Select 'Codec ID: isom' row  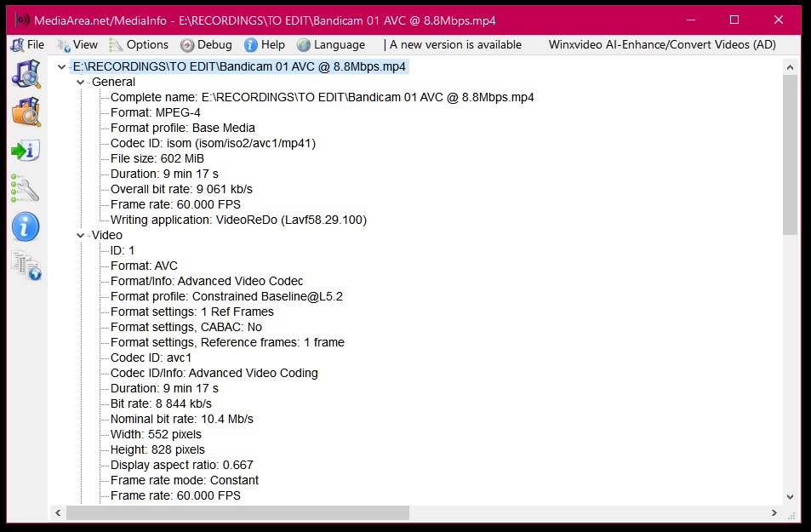coord(213,143)
